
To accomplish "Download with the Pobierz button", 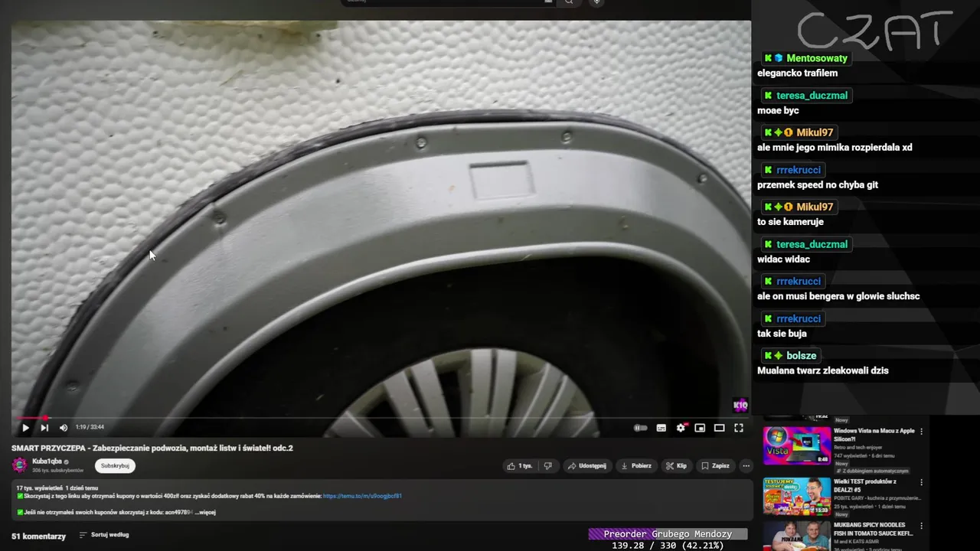I will tap(636, 465).
